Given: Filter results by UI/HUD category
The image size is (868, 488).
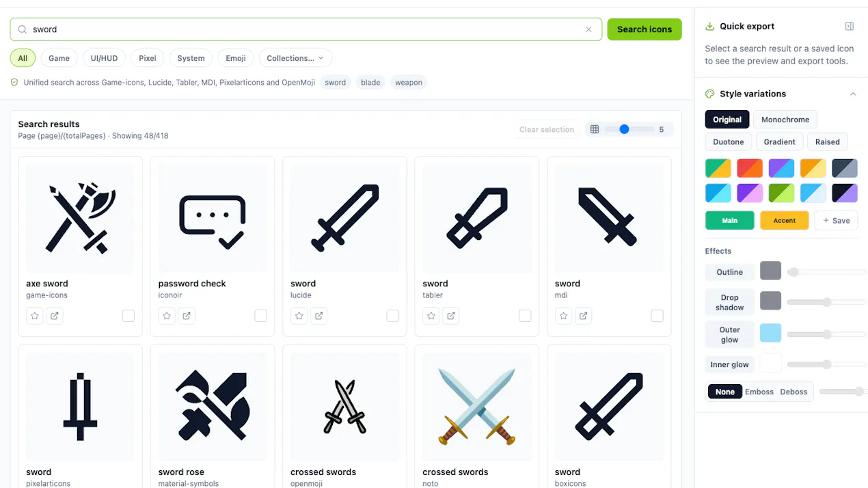Looking at the screenshot, I should pos(104,58).
